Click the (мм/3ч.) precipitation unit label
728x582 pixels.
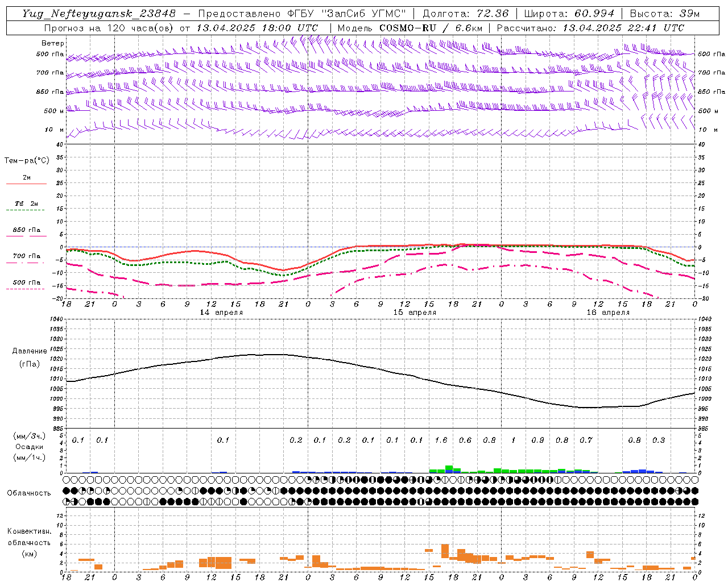30,436
